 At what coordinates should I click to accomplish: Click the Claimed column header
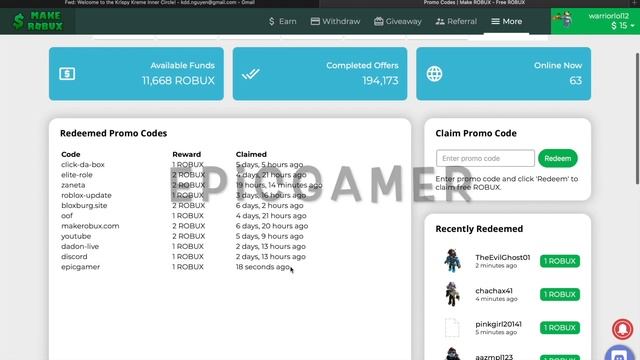(x=251, y=154)
